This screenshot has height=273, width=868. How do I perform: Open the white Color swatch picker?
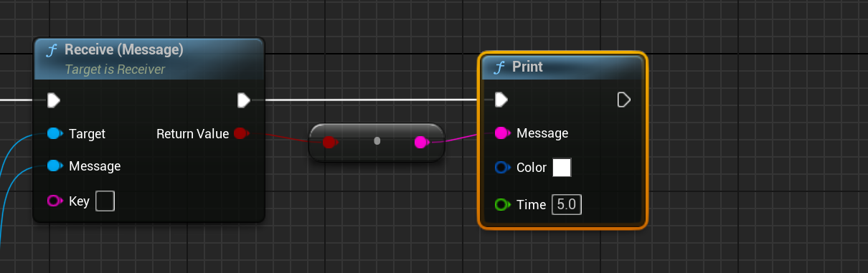tap(562, 168)
